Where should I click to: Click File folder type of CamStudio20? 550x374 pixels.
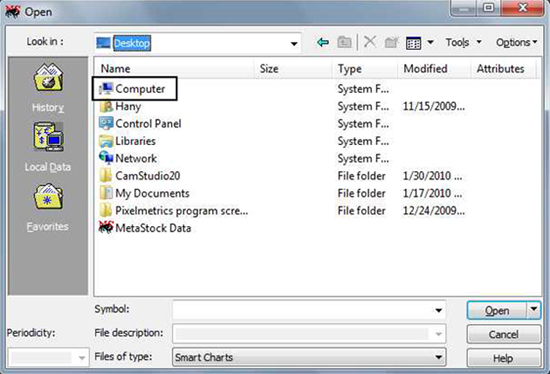pyautogui.click(x=361, y=176)
